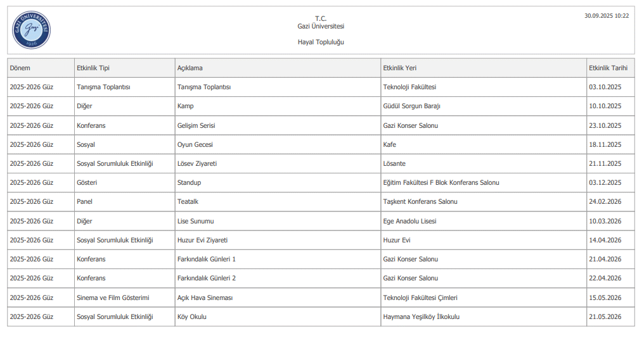Select the Gelişim Serisi description cell
This screenshot has height=338, width=644.
196,125
